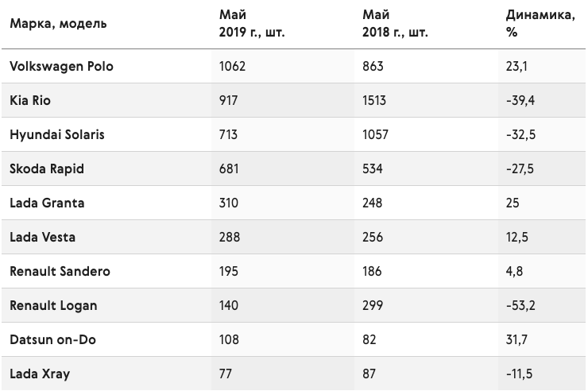Click the 'Май 2019 г., шт.' column header
588x391 pixels.
coord(252,23)
